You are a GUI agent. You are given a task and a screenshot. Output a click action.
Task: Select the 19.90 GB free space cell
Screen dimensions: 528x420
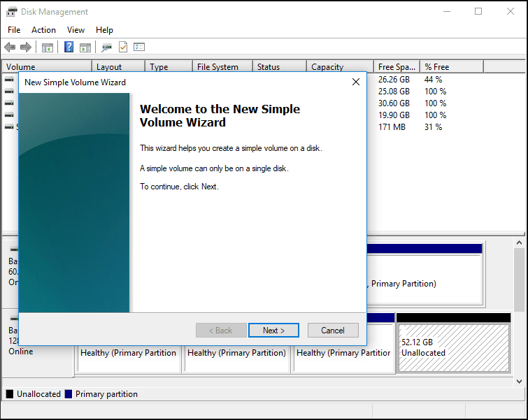(394, 115)
